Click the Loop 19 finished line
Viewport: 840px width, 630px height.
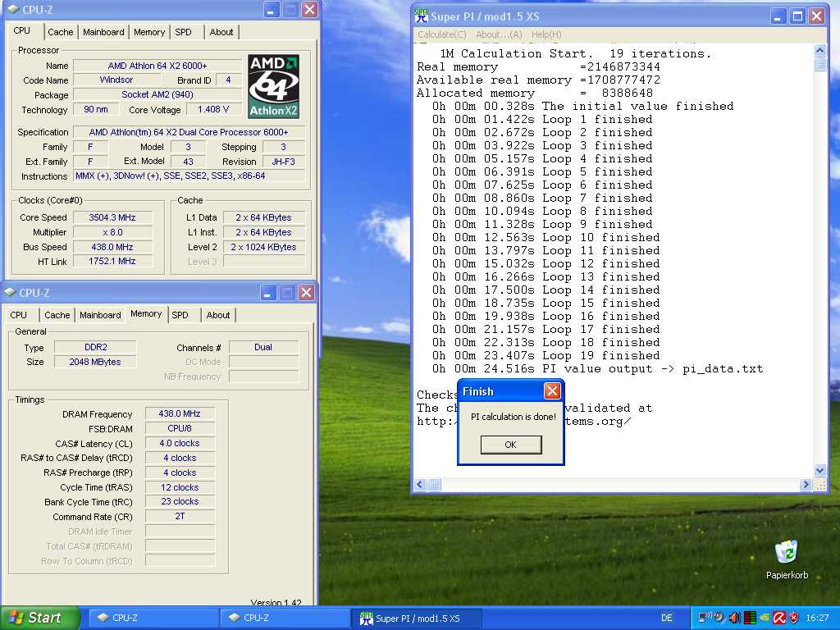[x=546, y=356]
